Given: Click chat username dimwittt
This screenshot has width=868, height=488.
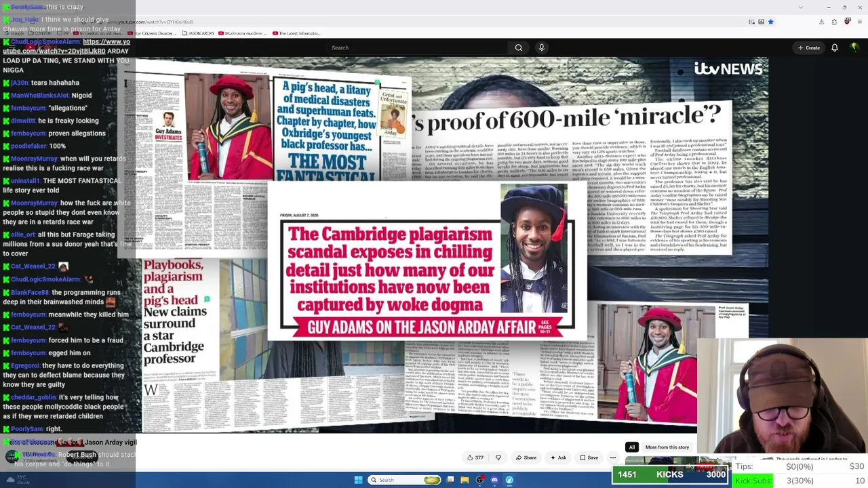Looking at the screenshot, I should click(x=23, y=121).
